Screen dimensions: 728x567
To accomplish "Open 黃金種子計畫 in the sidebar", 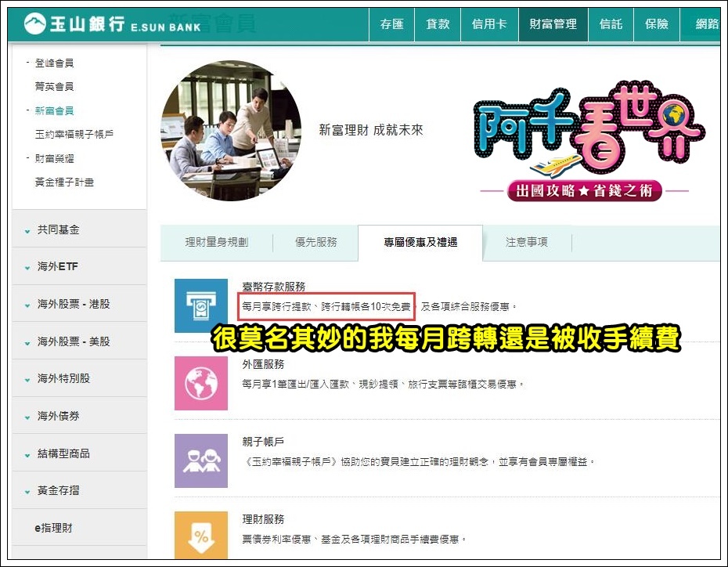I will click(x=64, y=182).
